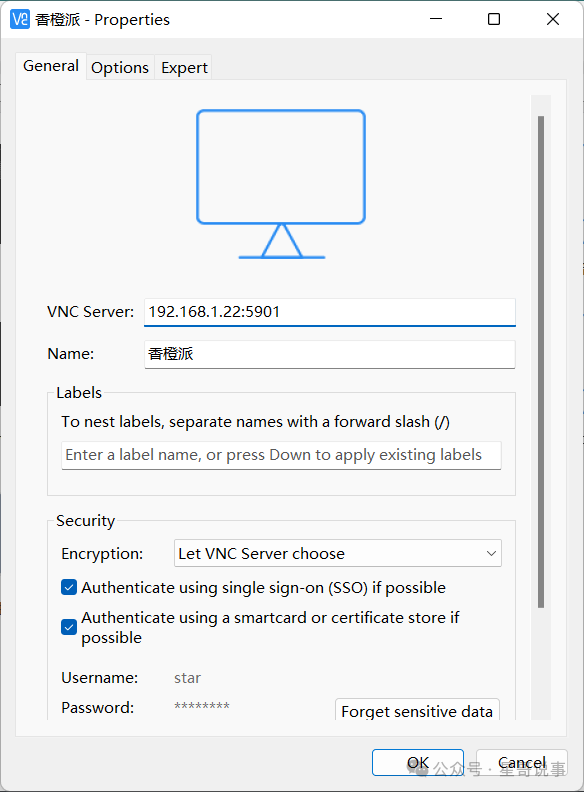Viewport: 584px width, 792px height.
Task: Select the General tab
Action: pyautogui.click(x=51, y=66)
